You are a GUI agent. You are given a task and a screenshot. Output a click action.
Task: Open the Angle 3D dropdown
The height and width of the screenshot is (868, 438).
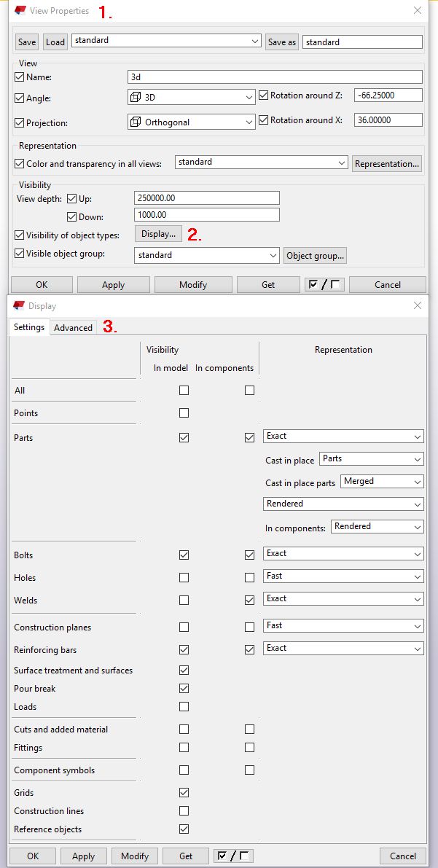click(190, 97)
